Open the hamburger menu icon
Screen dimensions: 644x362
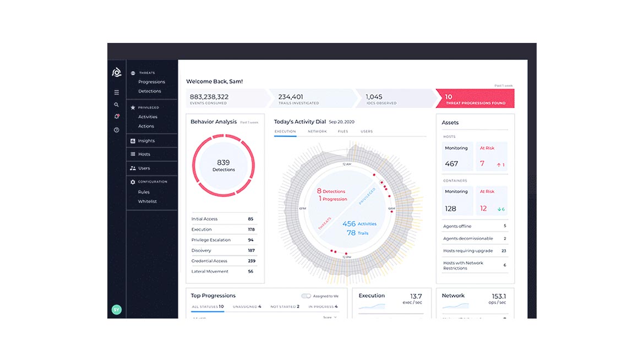(x=117, y=92)
